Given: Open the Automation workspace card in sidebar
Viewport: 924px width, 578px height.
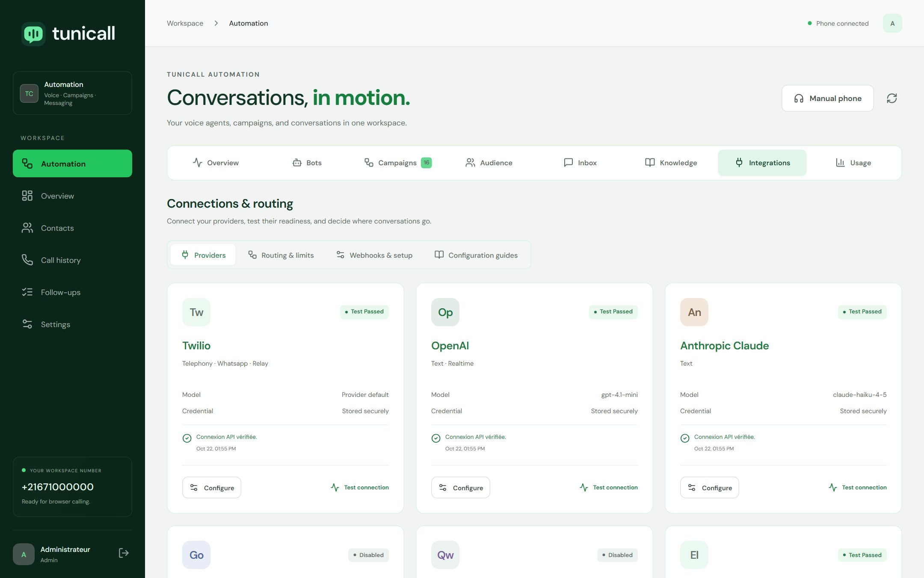Looking at the screenshot, I should (72, 93).
